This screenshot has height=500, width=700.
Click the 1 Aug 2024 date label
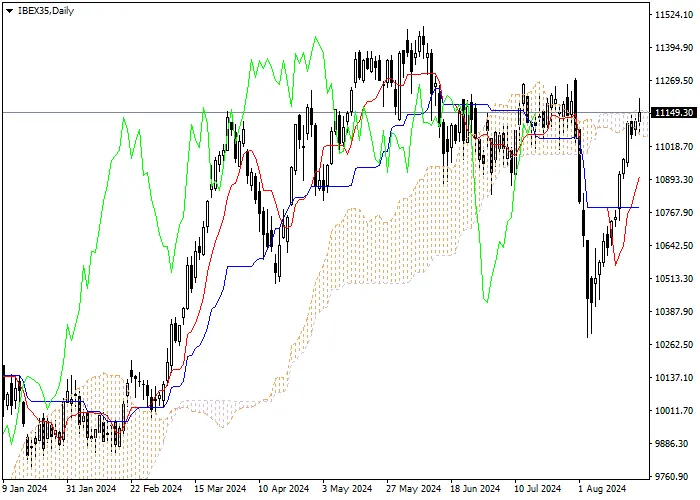(601, 488)
